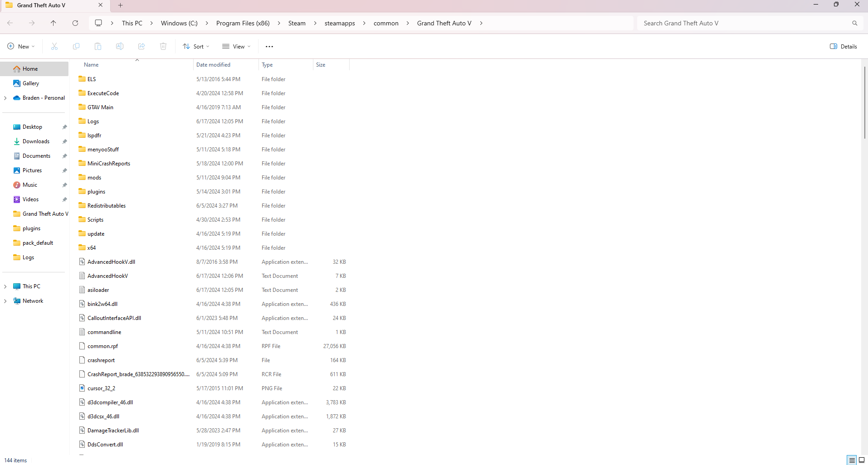Select the cursor_32_2 PNG file icon
Viewport: 868px width, 465px height.
[x=82, y=388]
